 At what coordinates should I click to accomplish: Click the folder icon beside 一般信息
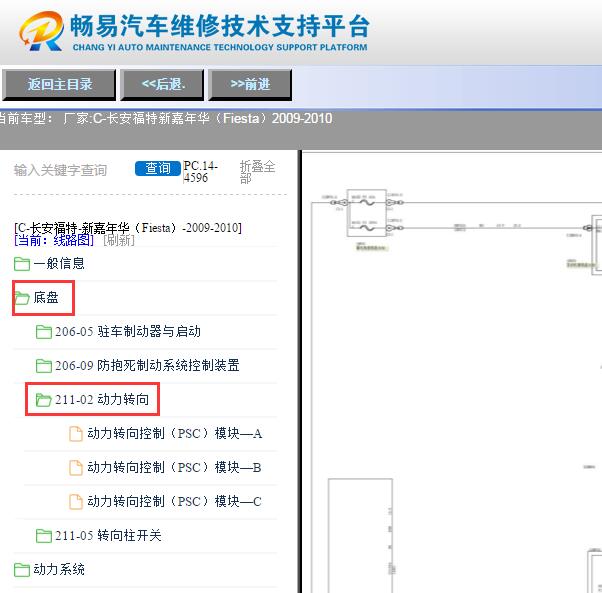(22, 264)
